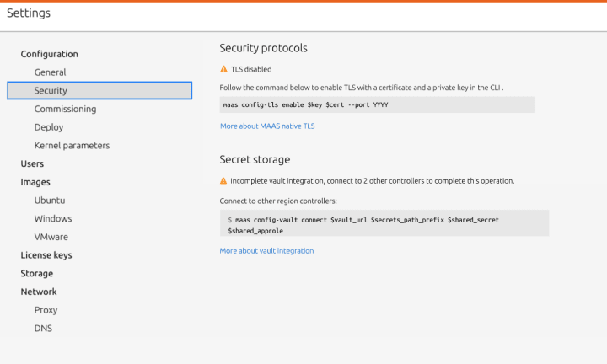Select Windows images settings

pyautogui.click(x=52, y=218)
